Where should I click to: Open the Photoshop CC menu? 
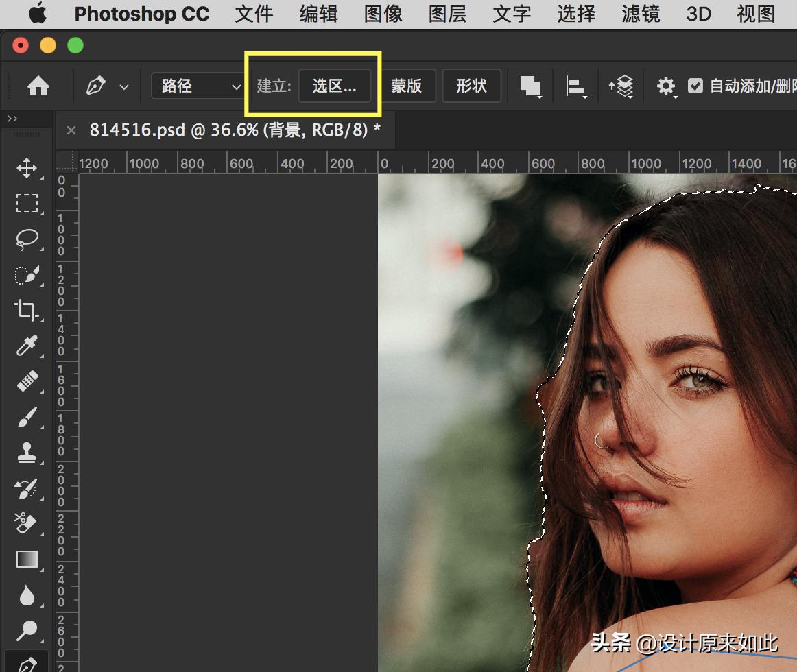pyautogui.click(x=142, y=14)
